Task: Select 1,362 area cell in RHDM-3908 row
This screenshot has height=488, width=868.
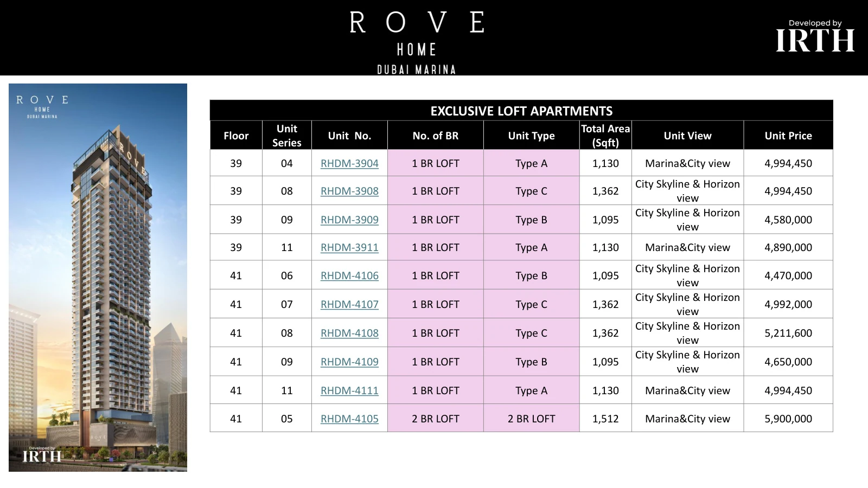Action: pos(605,191)
